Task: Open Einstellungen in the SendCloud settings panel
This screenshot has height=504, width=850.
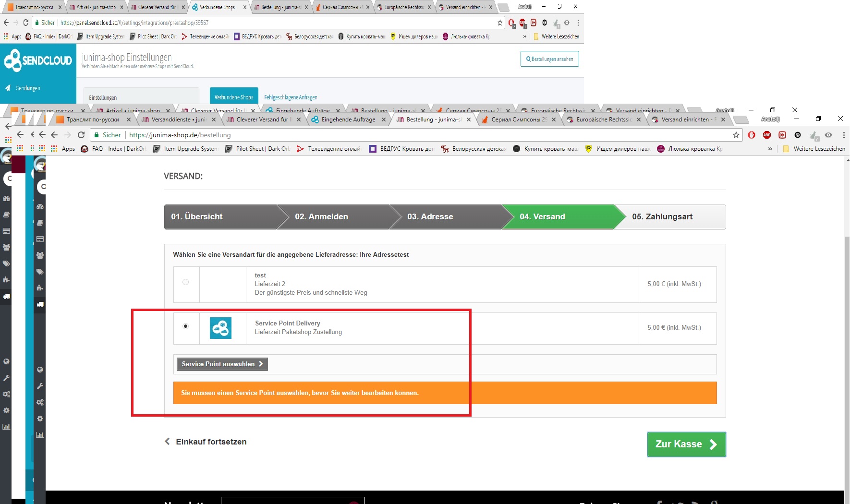Action: (x=141, y=97)
